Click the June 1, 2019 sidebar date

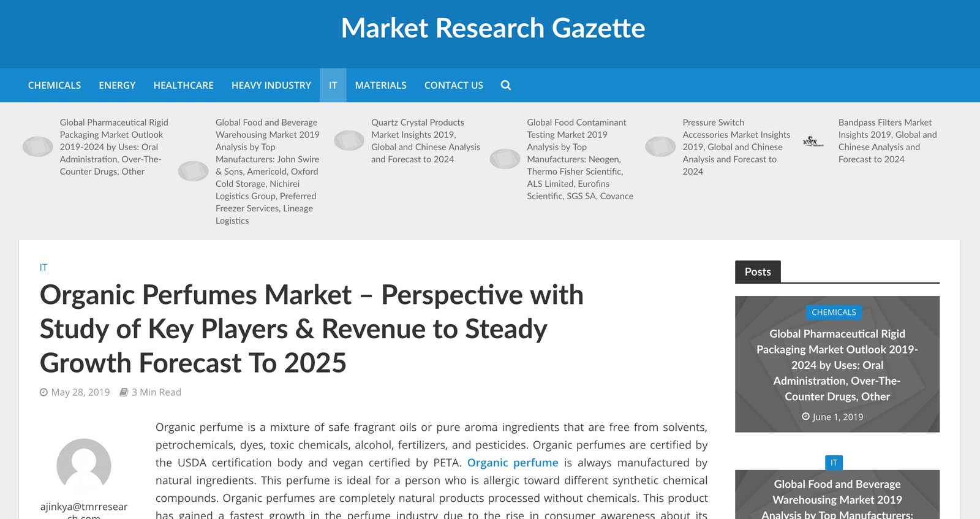pyautogui.click(x=837, y=417)
